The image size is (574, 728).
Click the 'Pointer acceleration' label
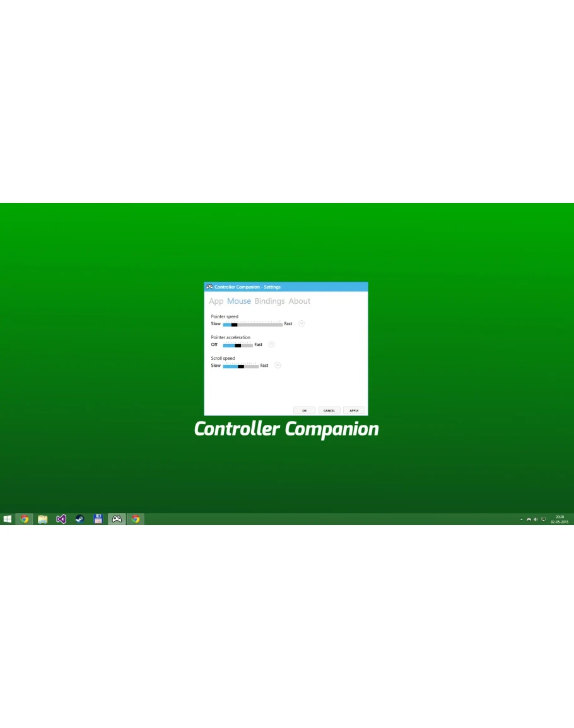230,338
